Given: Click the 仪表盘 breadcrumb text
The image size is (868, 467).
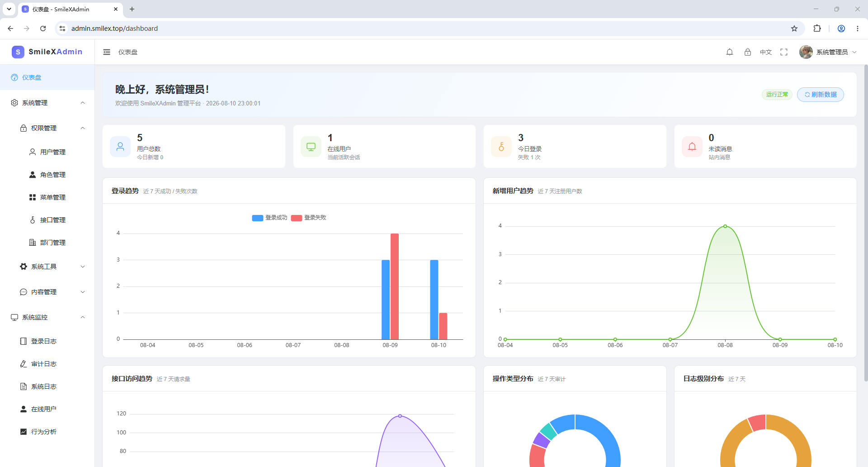Looking at the screenshot, I should 128,52.
